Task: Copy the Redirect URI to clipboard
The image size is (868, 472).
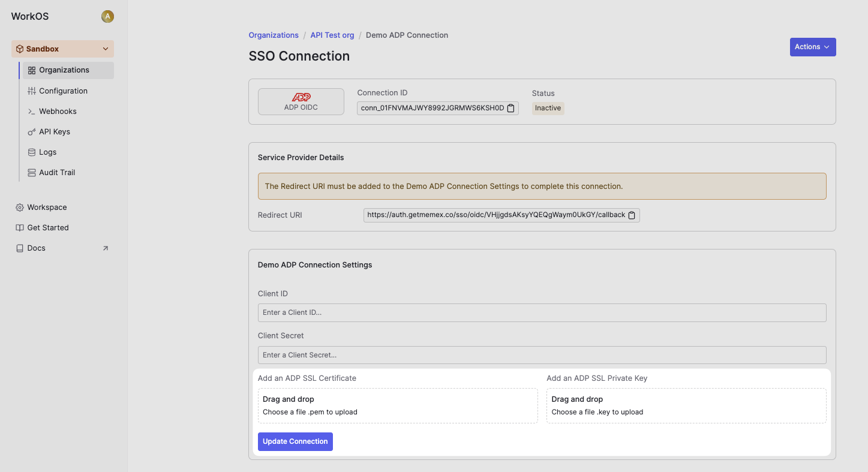Action: [632, 215]
